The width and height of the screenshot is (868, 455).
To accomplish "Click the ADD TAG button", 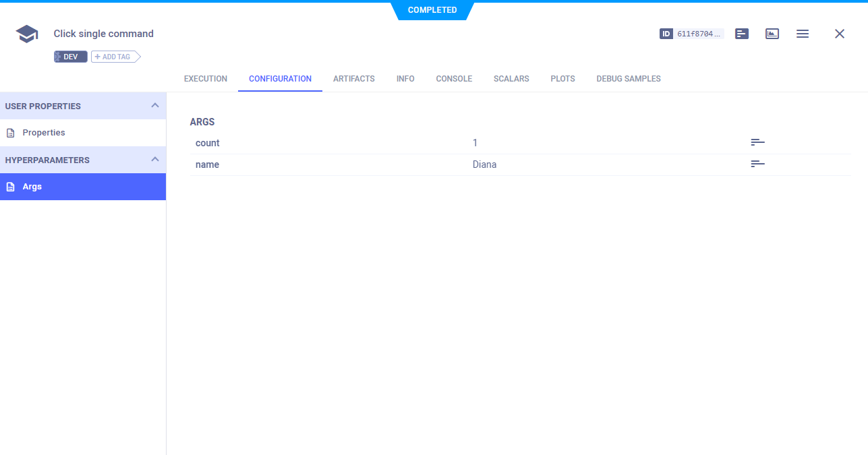I will [x=115, y=56].
